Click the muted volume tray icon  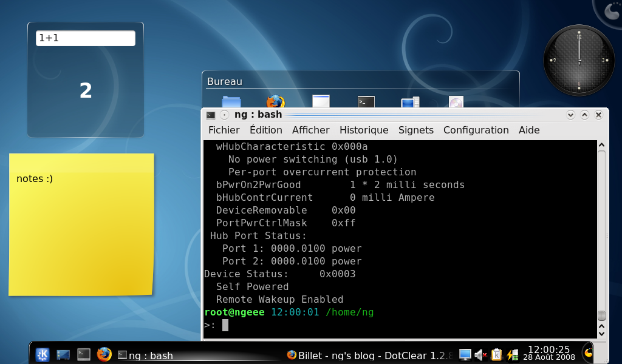click(480, 355)
